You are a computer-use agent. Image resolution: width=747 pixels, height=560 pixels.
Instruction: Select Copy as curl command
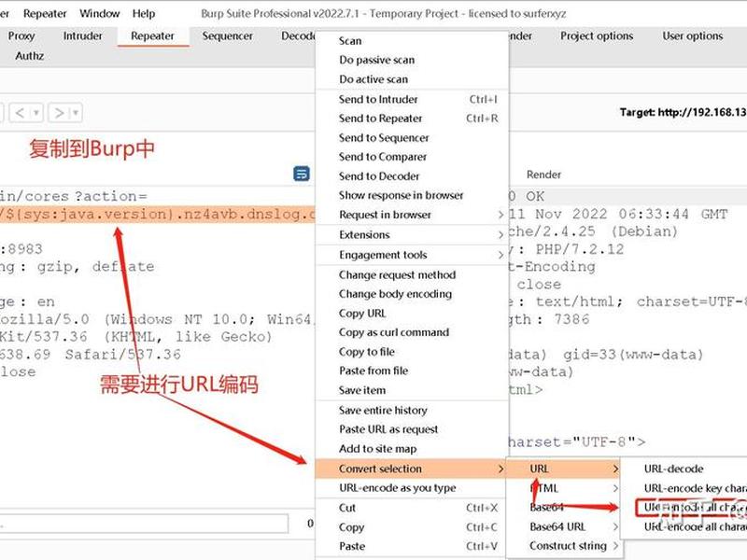click(x=412, y=332)
